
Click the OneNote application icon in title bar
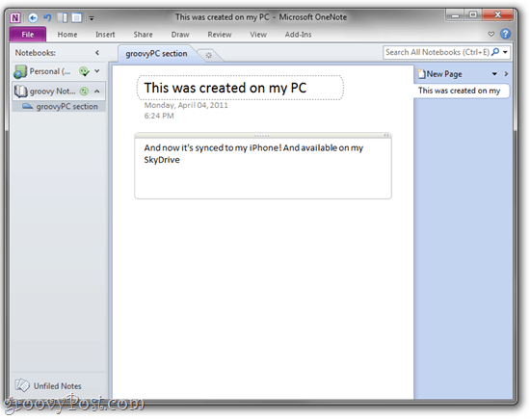(x=15, y=17)
